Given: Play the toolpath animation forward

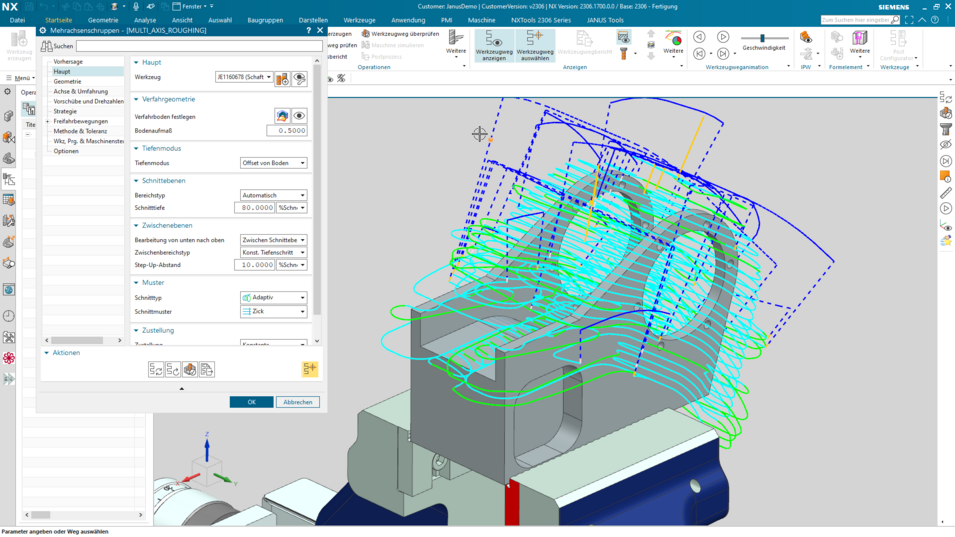Looking at the screenshot, I should 723,37.
